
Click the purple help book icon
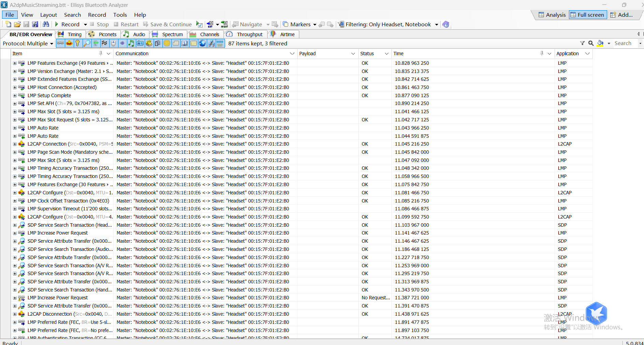pyautogui.click(x=446, y=24)
